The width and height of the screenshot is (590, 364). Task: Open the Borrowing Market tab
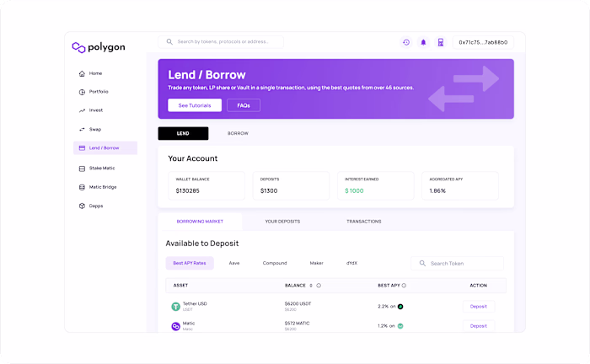pyautogui.click(x=200, y=222)
